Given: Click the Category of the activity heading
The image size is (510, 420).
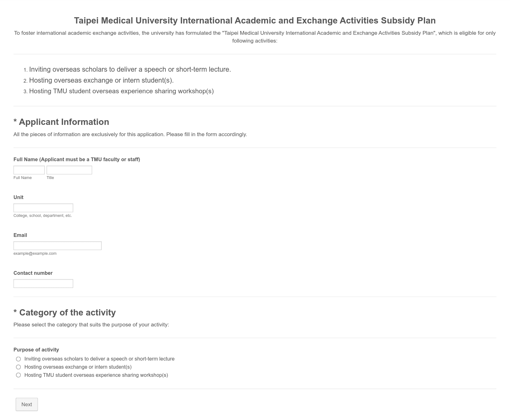Looking at the screenshot, I should point(65,313).
